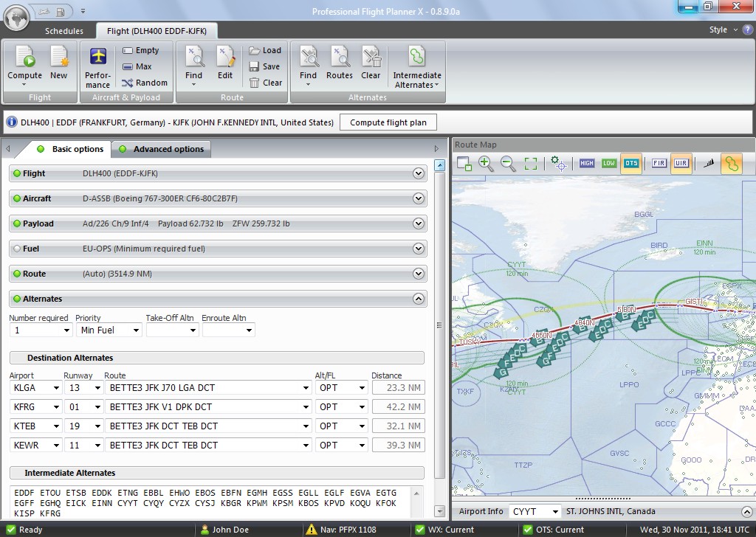Toggle FIR boundaries on the map
This screenshot has width=756, height=537.
(658, 163)
